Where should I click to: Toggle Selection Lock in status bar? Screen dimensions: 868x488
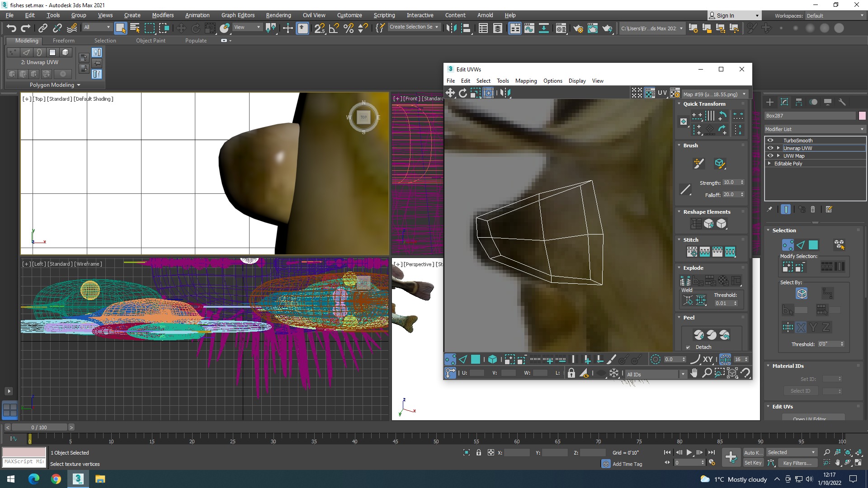tap(478, 452)
